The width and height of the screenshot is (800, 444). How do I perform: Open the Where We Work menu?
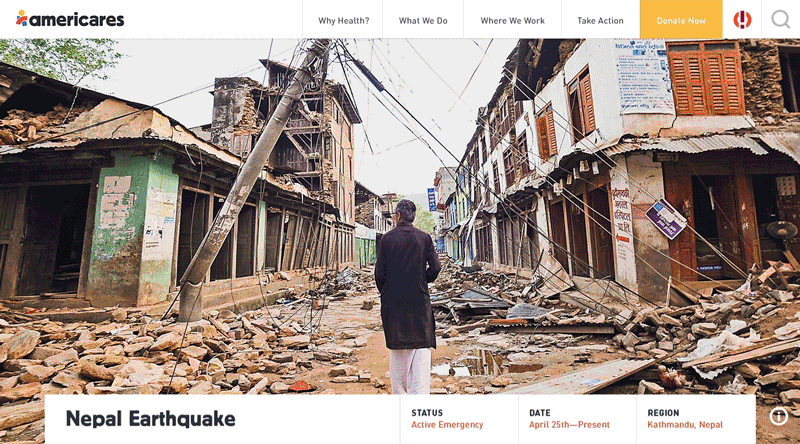pos(512,20)
